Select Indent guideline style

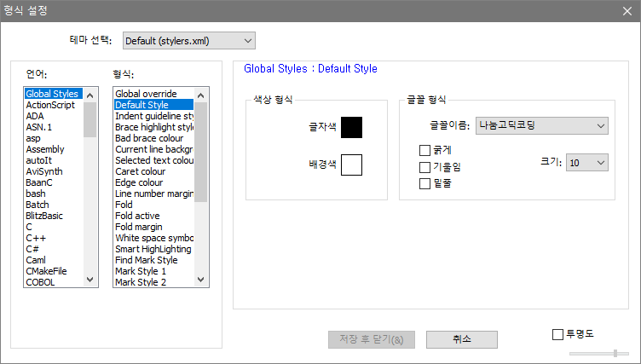[153, 116]
